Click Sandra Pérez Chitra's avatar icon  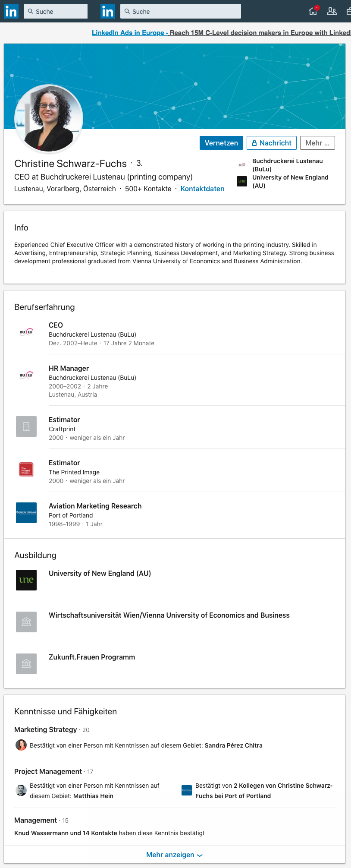point(21,745)
